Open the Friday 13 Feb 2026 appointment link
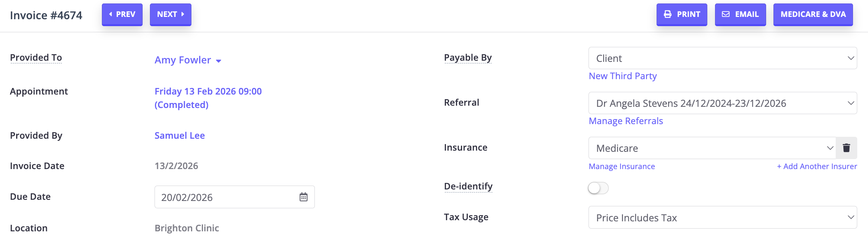The width and height of the screenshot is (868, 249). [208, 91]
